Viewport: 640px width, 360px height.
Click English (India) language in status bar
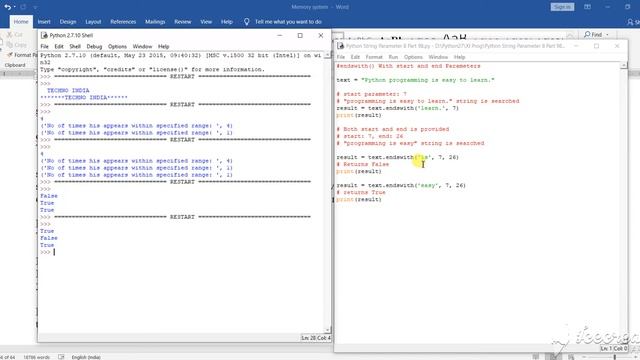tap(86, 357)
